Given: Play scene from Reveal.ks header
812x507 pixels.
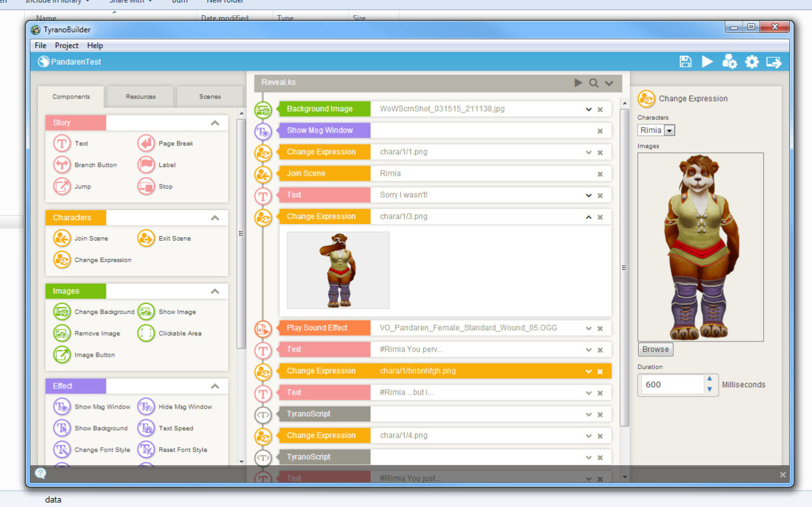Looking at the screenshot, I should tap(578, 82).
